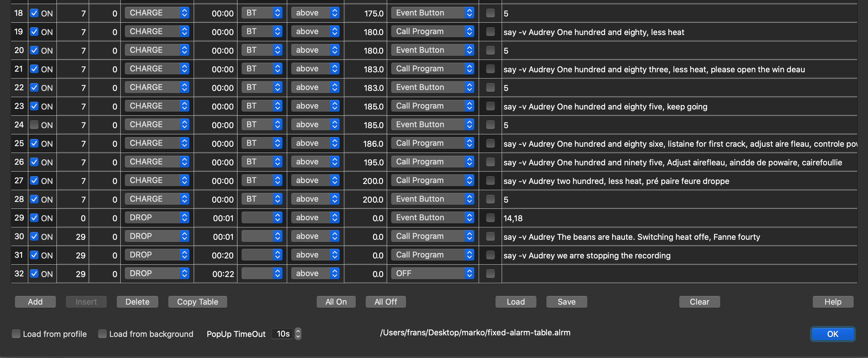868x358 pixels.
Task: Uncheck the ON checkbox in row 18
Action: click(34, 13)
